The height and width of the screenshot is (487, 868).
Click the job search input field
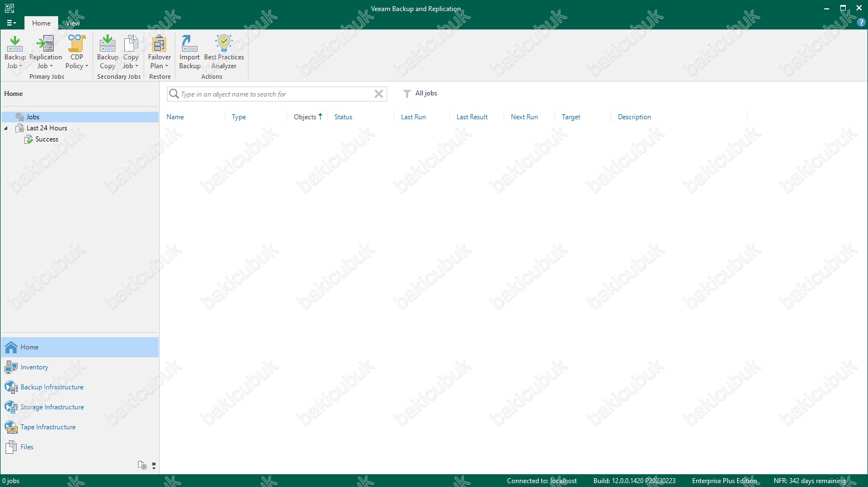click(x=276, y=94)
